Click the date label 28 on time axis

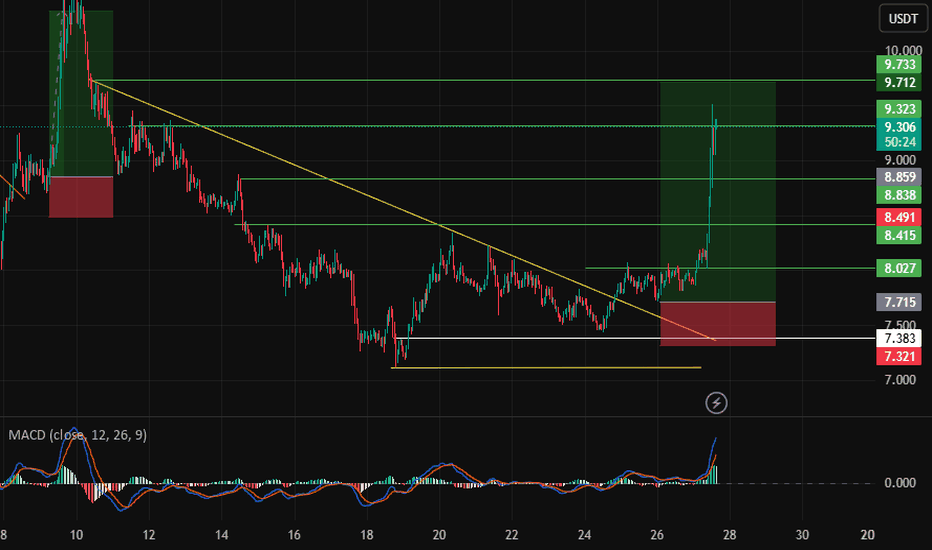tap(731, 533)
